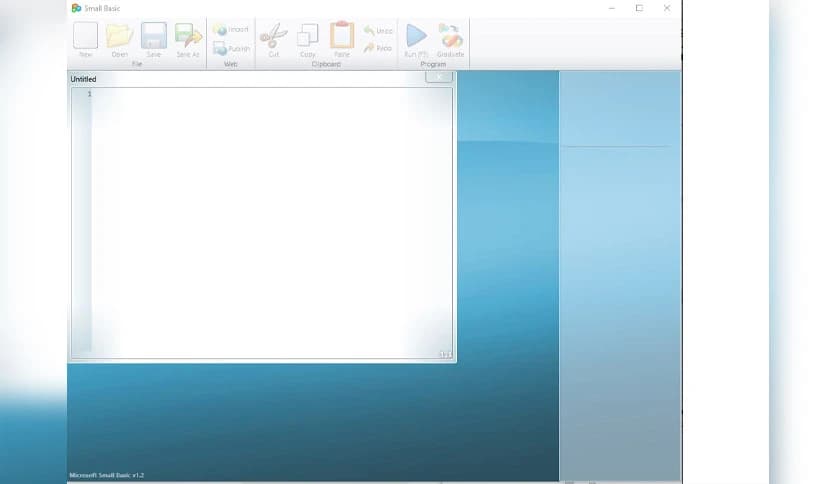836x484 pixels.
Task: Run the program with Run (F5)
Action: pyautogui.click(x=416, y=39)
